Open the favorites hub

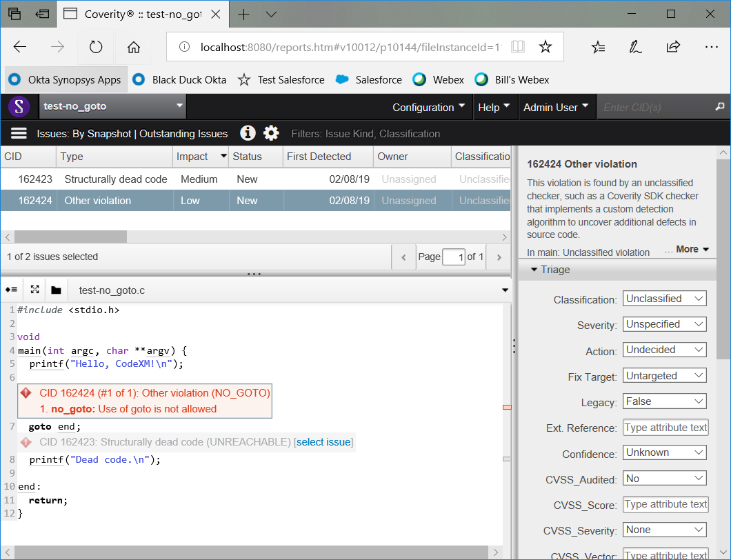598,47
